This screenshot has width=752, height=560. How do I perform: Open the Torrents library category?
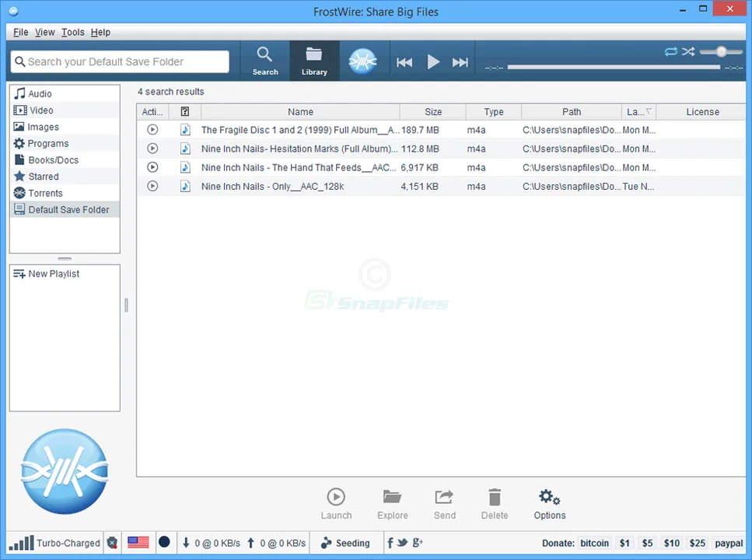click(65, 193)
